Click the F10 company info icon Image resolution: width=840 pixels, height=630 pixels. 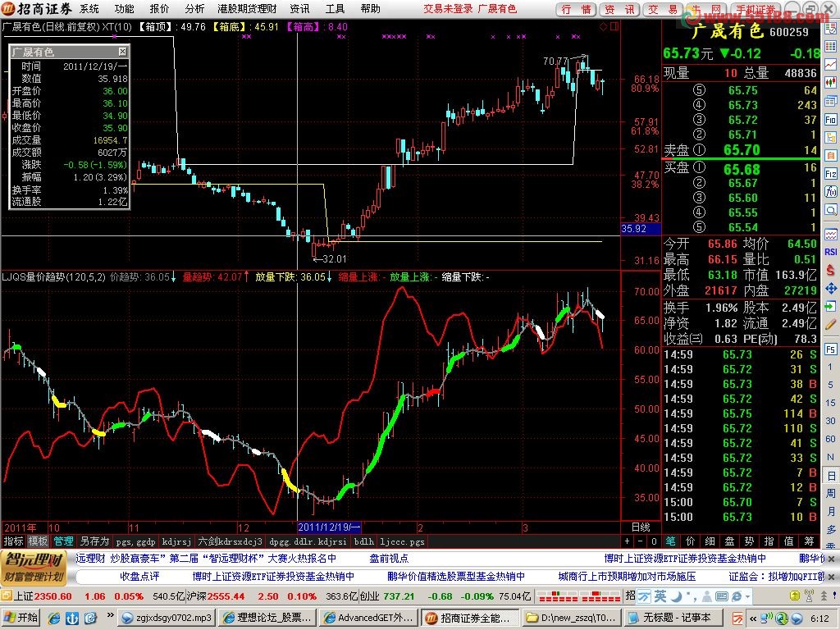[x=831, y=120]
